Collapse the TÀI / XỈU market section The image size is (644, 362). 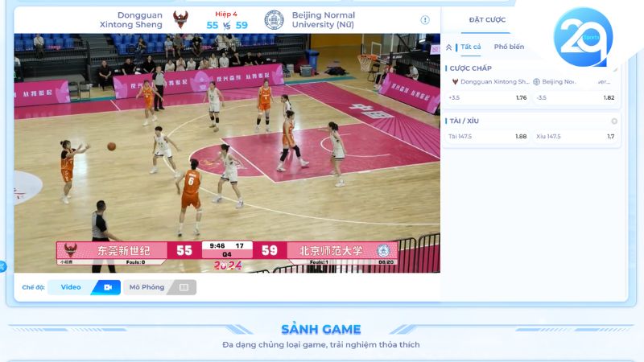pos(614,121)
